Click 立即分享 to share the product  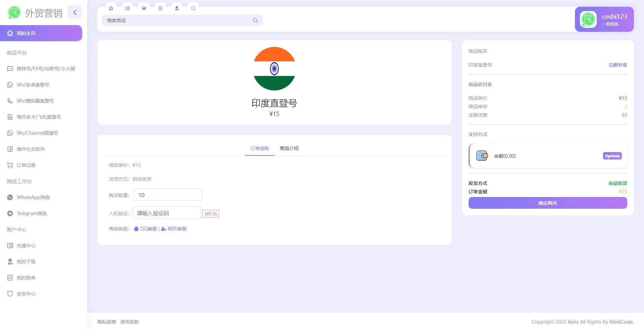point(617,65)
